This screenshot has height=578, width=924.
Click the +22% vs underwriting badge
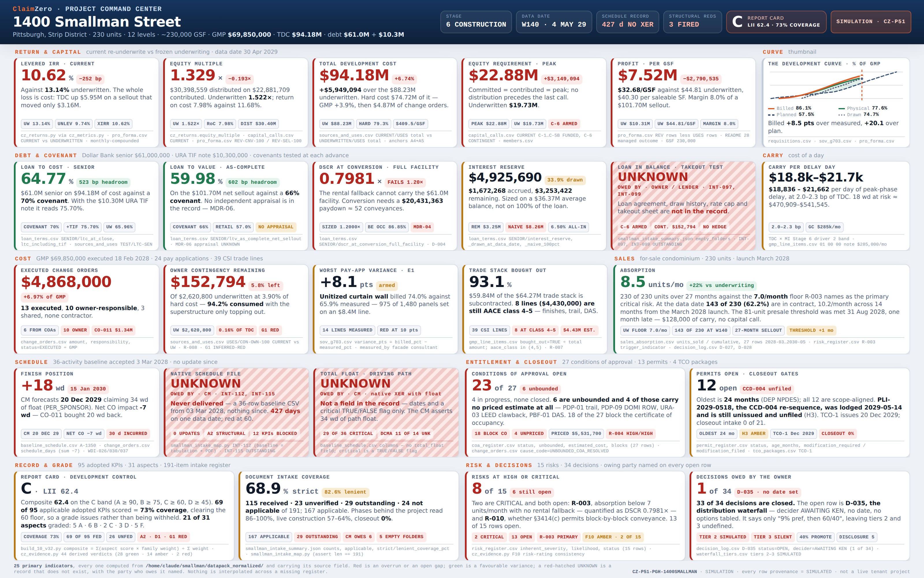(721, 286)
